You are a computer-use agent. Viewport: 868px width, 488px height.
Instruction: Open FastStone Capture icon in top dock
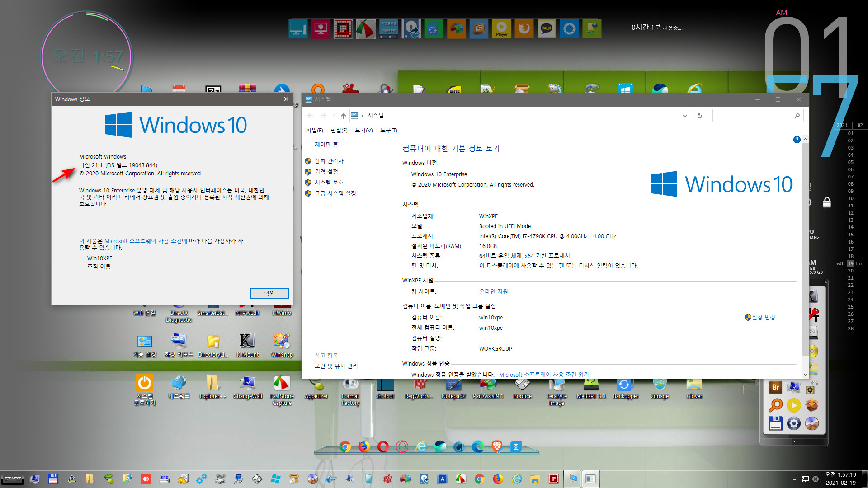click(x=366, y=29)
